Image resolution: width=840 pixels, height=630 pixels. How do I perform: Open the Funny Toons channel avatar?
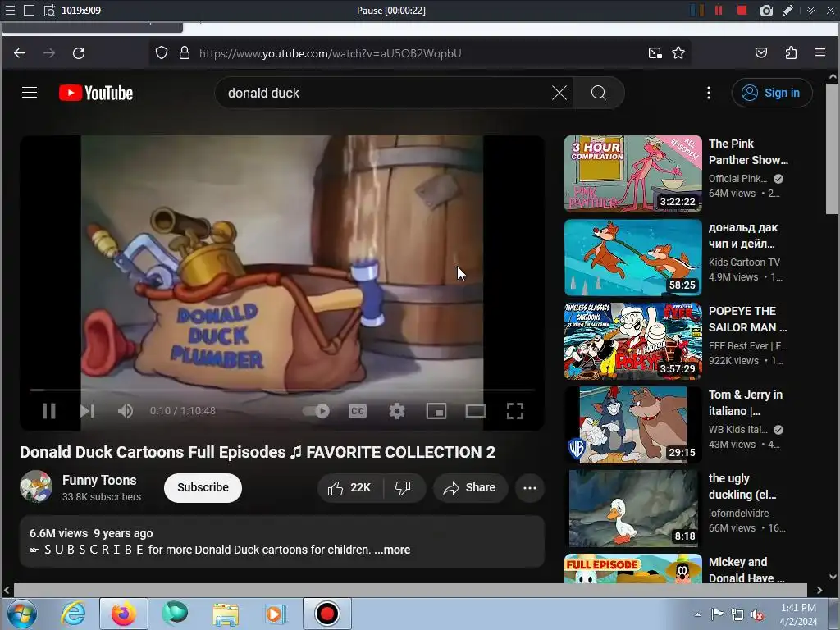click(36, 486)
